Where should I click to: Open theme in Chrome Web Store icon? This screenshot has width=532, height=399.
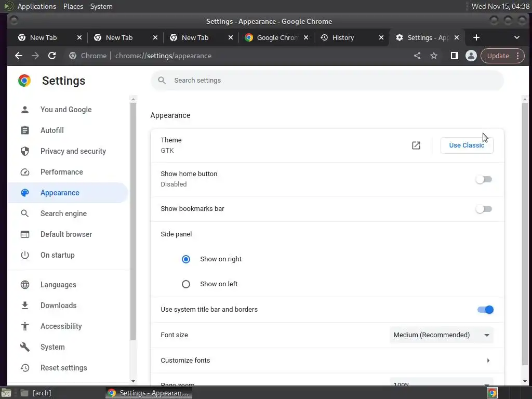click(416, 145)
